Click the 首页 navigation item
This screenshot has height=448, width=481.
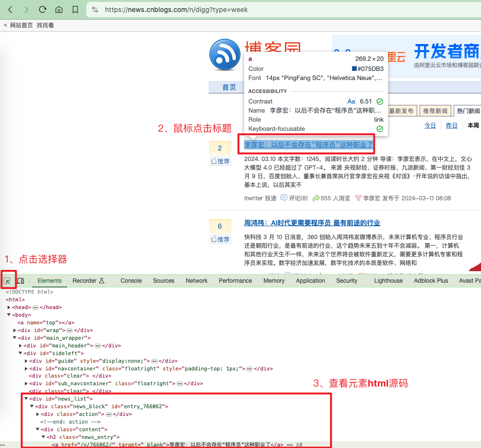[229, 87]
